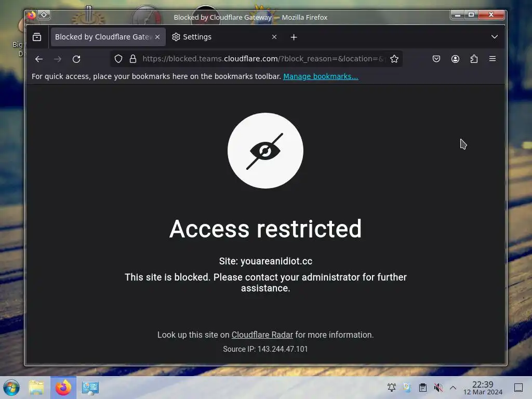Save page to Pocket
The width and height of the screenshot is (532, 399).
coord(436,59)
